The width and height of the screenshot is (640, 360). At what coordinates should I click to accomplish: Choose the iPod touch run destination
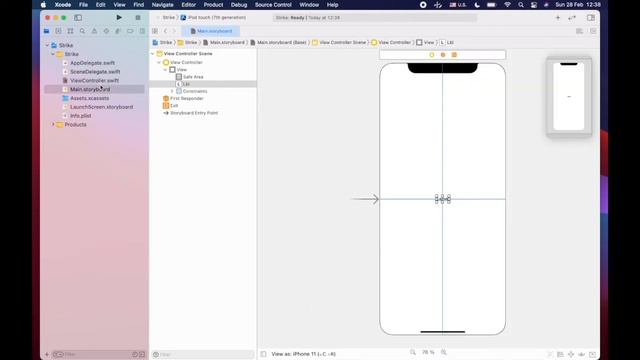point(213,18)
